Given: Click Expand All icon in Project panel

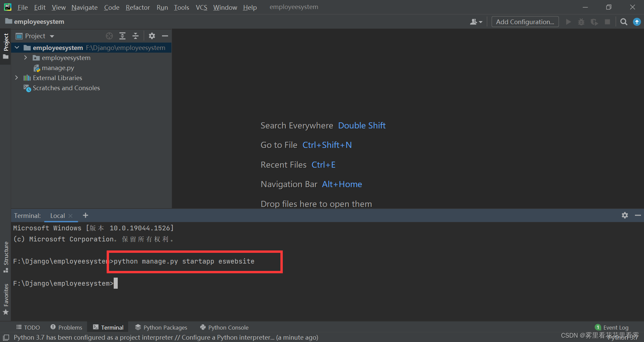Looking at the screenshot, I should 122,36.
